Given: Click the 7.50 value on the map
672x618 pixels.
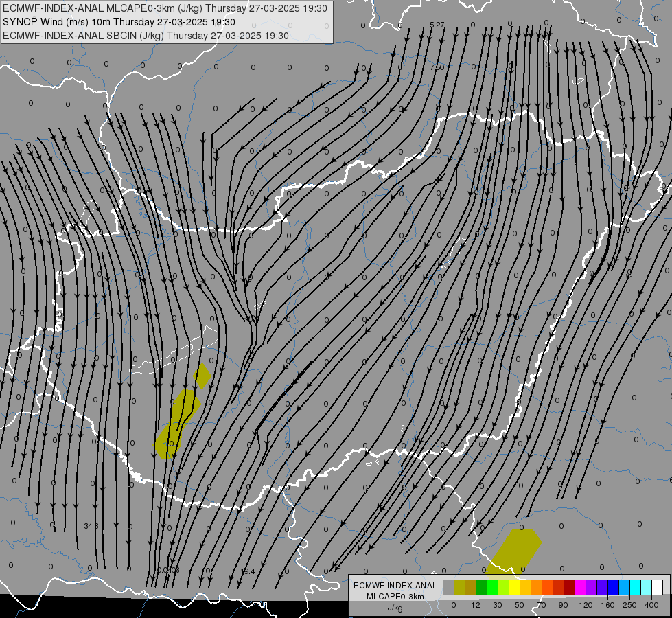Looking at the screenshot, I should (x=437, y=67).
